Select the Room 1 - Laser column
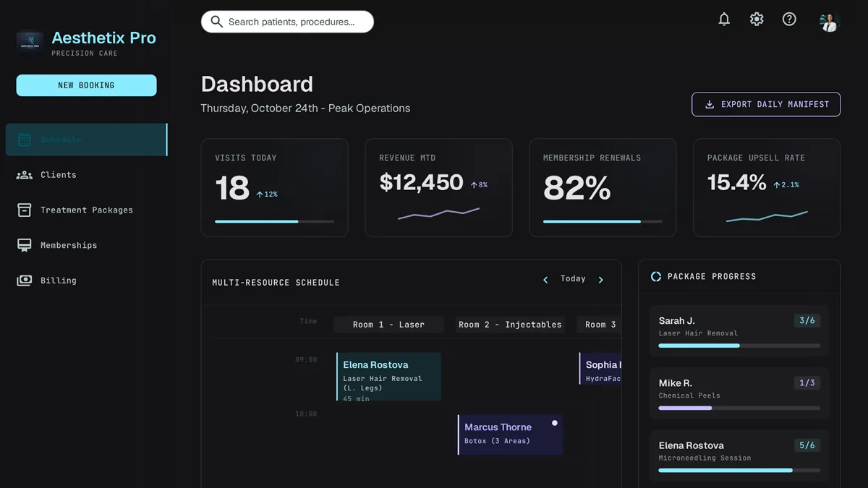This screenshot has height=488, width=868. point(388,325)
